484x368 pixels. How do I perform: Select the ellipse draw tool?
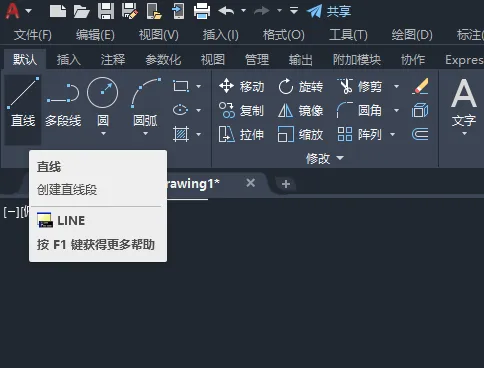coord(181,110)
